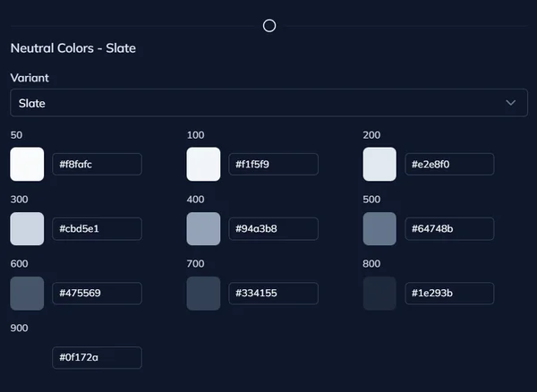Image resolution: width=537 pixels, height=392 pixels.
Task: Open the 500 shade color swatch
Action: [379, 229]
